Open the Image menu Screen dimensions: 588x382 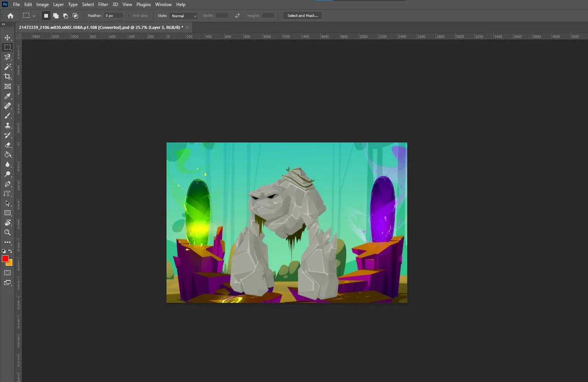(x=43, y=5)
